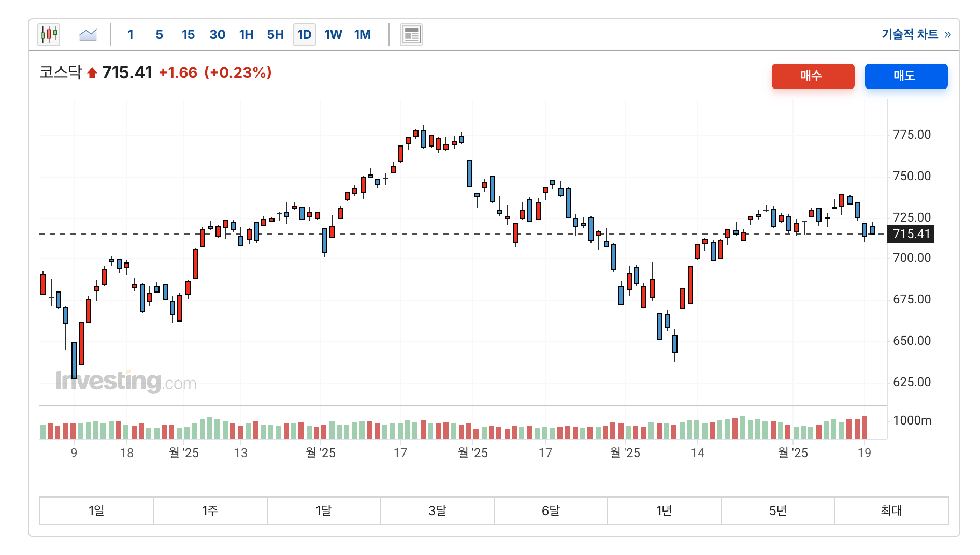
Task: Choose the 30 minute interval
Action: tap(217, 35)
